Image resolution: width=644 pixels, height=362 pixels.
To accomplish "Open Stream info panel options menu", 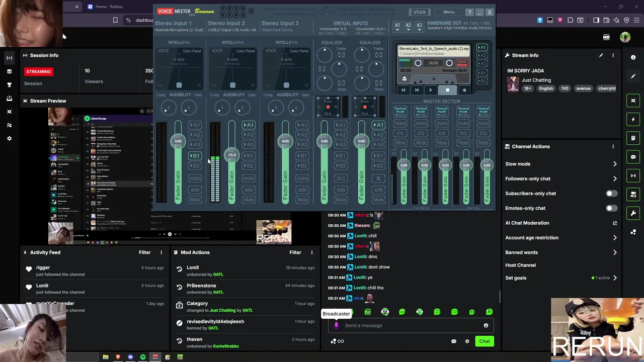I will pos(613,55).
